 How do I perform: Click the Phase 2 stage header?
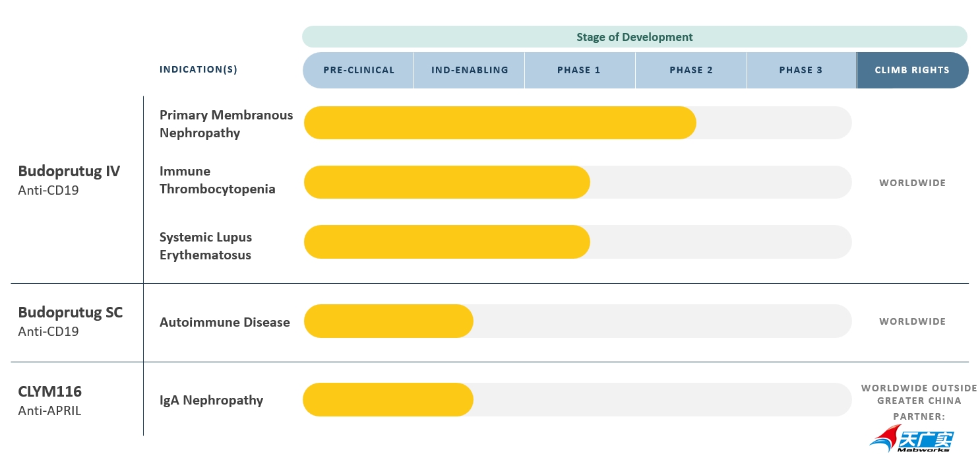690,70
